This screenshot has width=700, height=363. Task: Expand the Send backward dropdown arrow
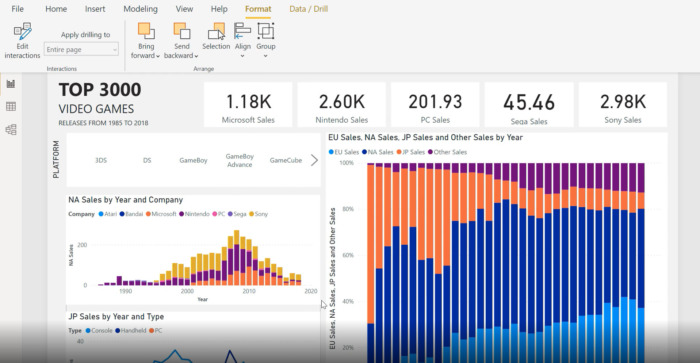pos(196,56)
